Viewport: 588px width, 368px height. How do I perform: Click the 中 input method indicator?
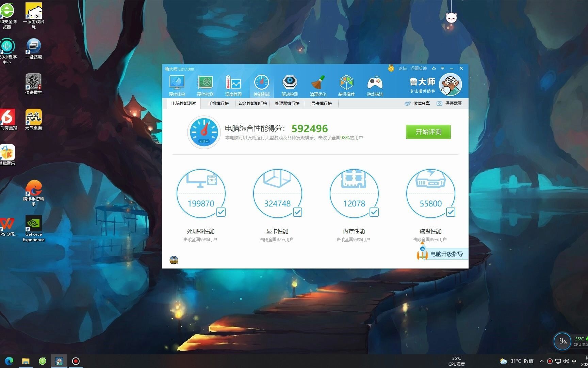pyautogui.click(x=574, y=361)
